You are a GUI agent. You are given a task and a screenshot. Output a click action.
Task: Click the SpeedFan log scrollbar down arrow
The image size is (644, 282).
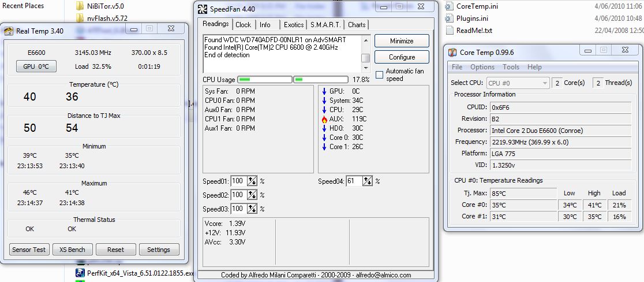365,68
